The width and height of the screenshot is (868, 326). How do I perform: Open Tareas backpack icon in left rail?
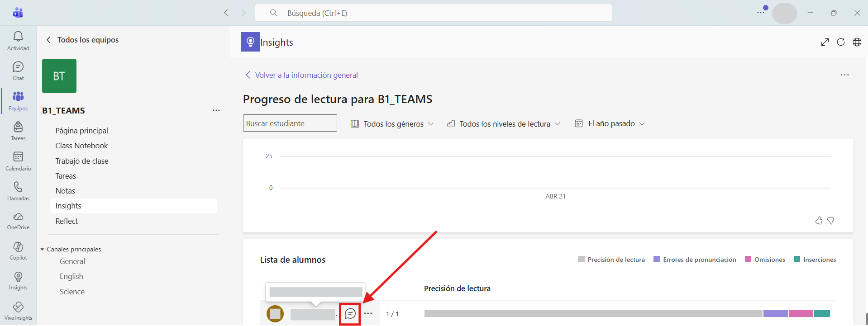pos(18,131)
